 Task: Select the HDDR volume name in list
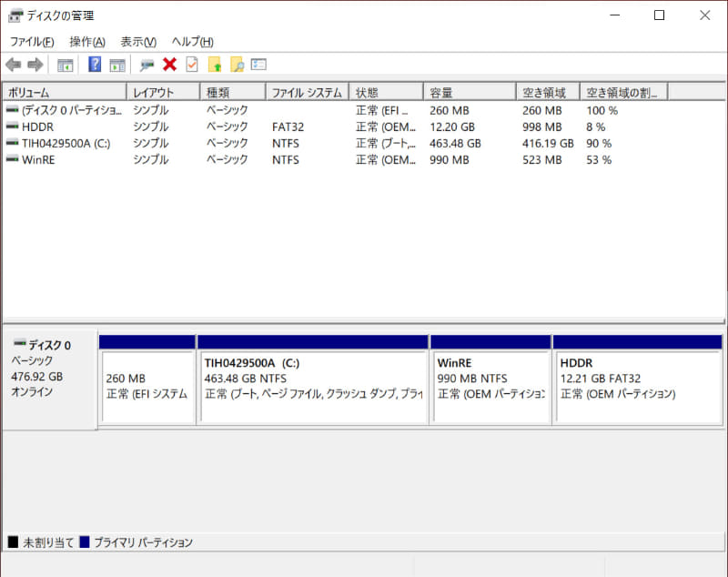(37, 127)
